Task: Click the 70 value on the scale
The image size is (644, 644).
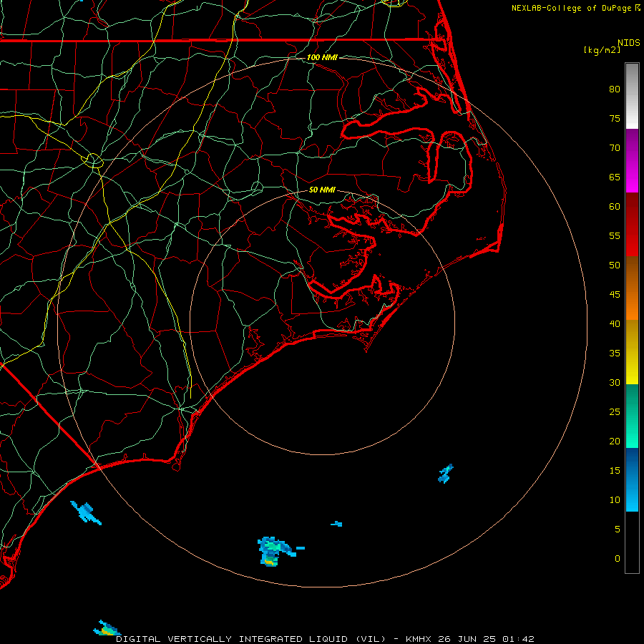Action: [615, 148]
